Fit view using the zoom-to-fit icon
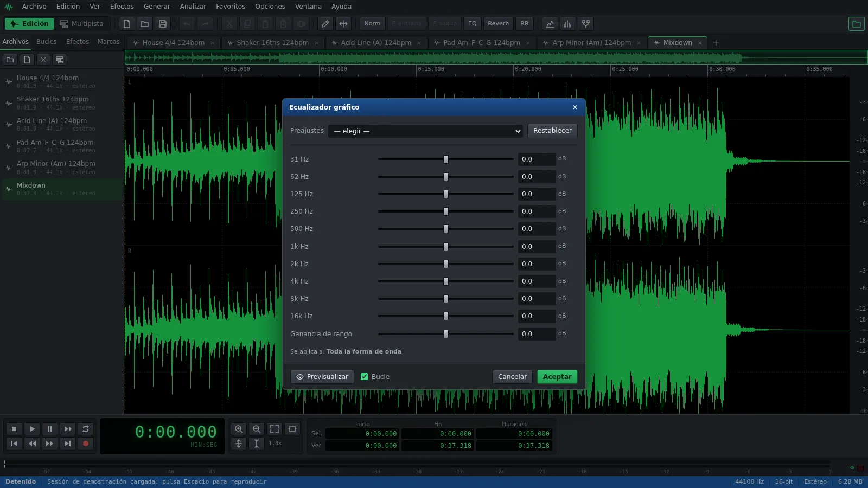This screenshot has width=868, height=488. point(275,429)
